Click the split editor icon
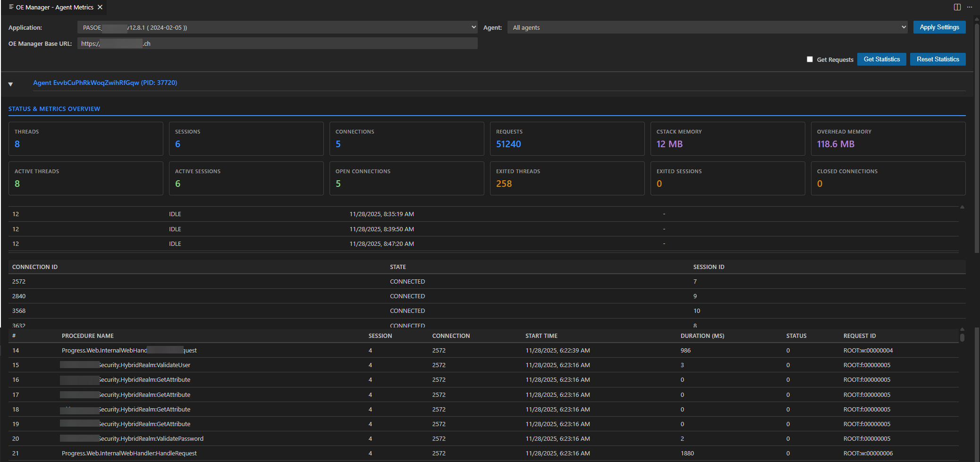Image resolution: width=980 pixels, height=462 pixels. click(957, 7)
